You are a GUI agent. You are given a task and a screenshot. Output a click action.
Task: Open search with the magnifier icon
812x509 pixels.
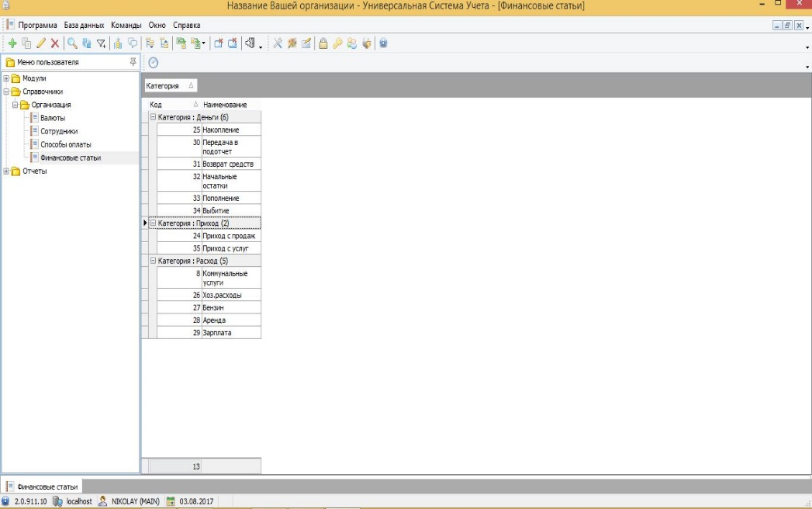point(72,43)
